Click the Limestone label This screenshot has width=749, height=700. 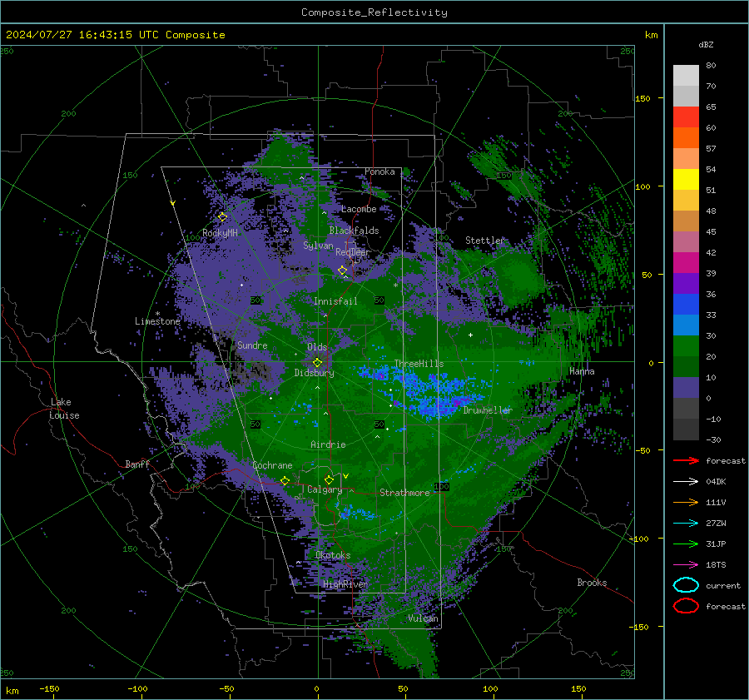tap(157, 321)
